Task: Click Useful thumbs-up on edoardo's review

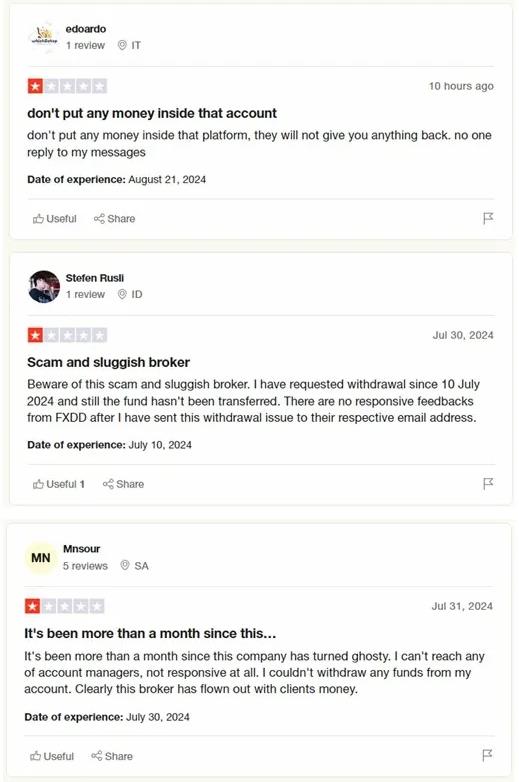Action: coord(54,218)
